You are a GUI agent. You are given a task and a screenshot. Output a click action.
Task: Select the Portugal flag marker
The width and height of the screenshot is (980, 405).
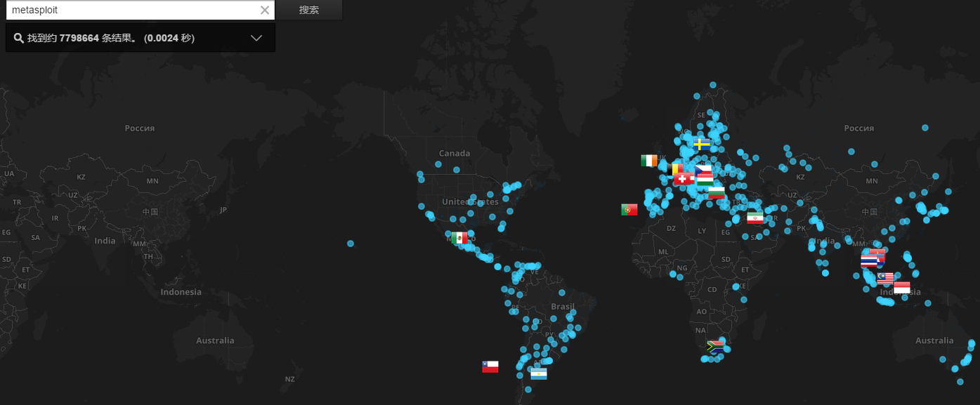click(x=629, y=209)
